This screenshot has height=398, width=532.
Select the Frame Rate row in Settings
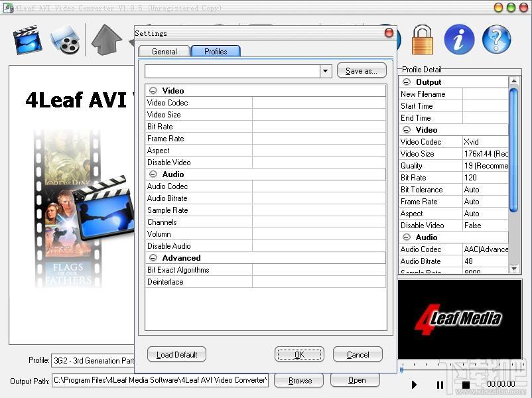[x=265, y=139]
